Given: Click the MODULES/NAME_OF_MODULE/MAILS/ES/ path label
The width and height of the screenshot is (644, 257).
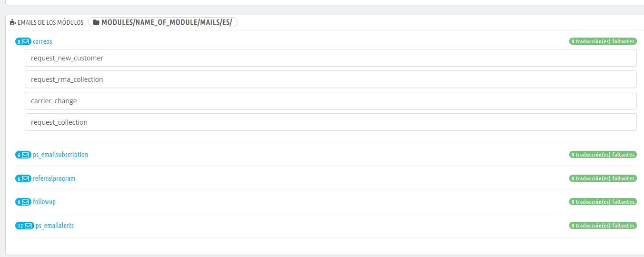Looking at the screenshot, I should [x=167, y=22].
